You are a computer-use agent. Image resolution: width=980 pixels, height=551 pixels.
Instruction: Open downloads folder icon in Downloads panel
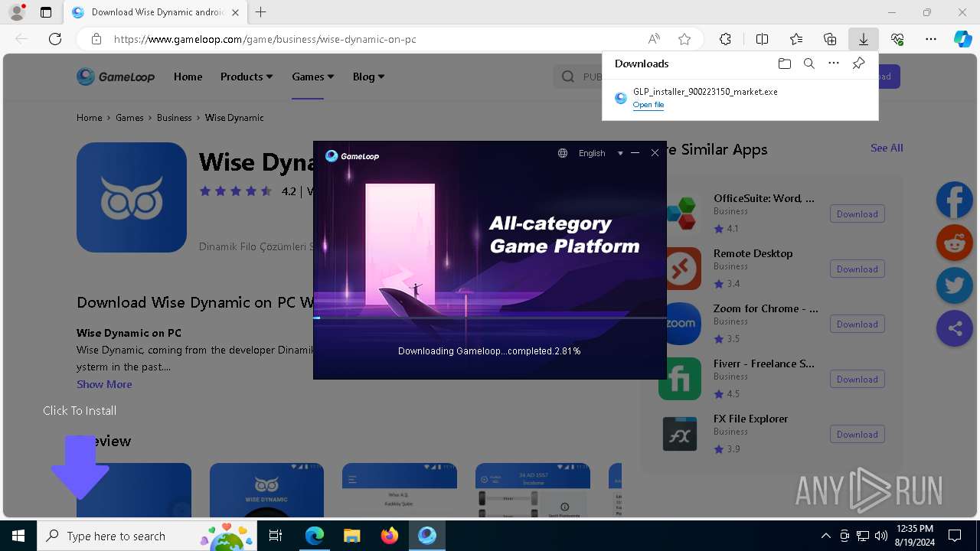pyautogui.click(x=784, y=64)
